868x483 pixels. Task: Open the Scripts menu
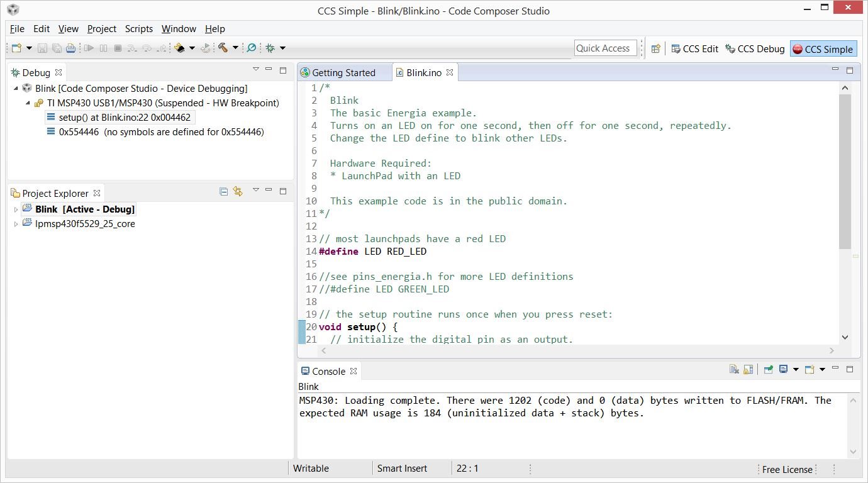click(x=139, y=29)
